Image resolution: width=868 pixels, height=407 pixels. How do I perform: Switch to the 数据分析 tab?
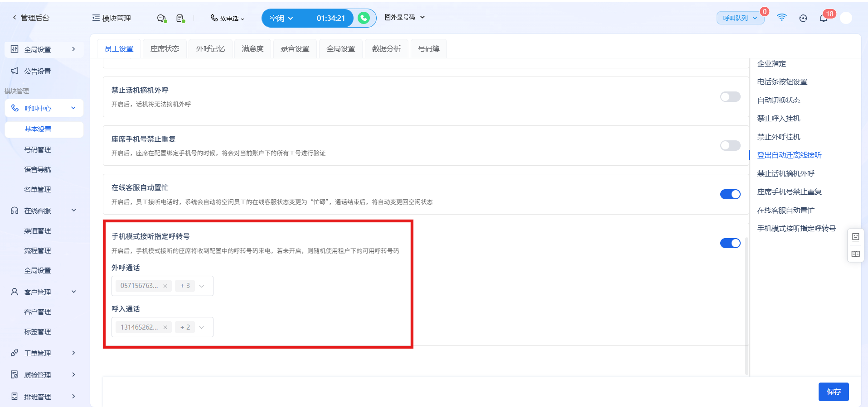pyautogui.click(x=387, y=49)
